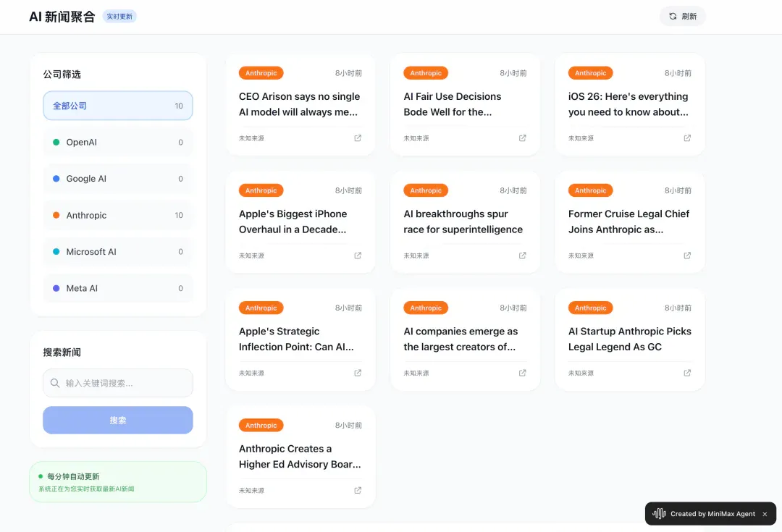The height and width of the screenshot is (532, 782).
Task: Open article Former Cruise Legal Chief Joins Anthropic
Action: click(x=629, y=221)
